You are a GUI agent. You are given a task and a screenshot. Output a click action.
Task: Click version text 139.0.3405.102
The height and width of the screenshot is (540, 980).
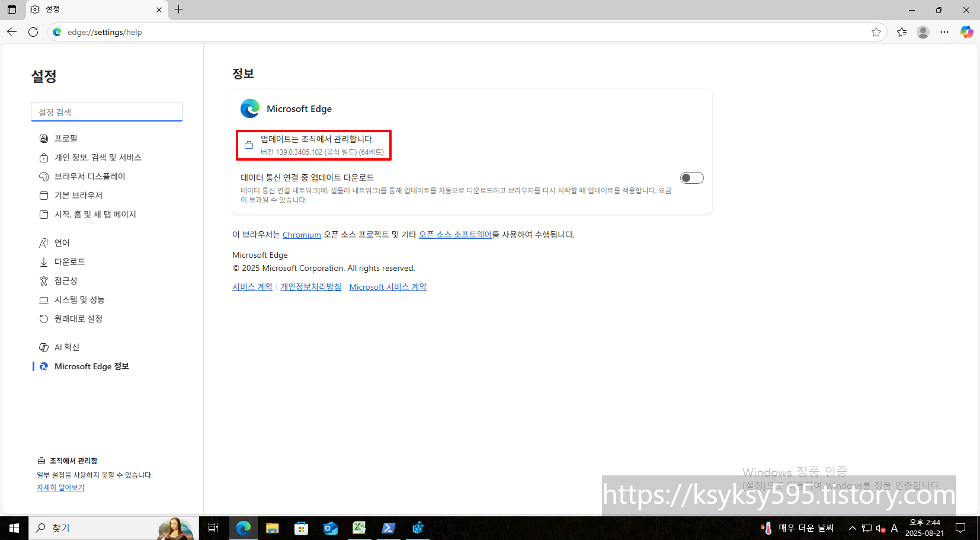[322, 152]
